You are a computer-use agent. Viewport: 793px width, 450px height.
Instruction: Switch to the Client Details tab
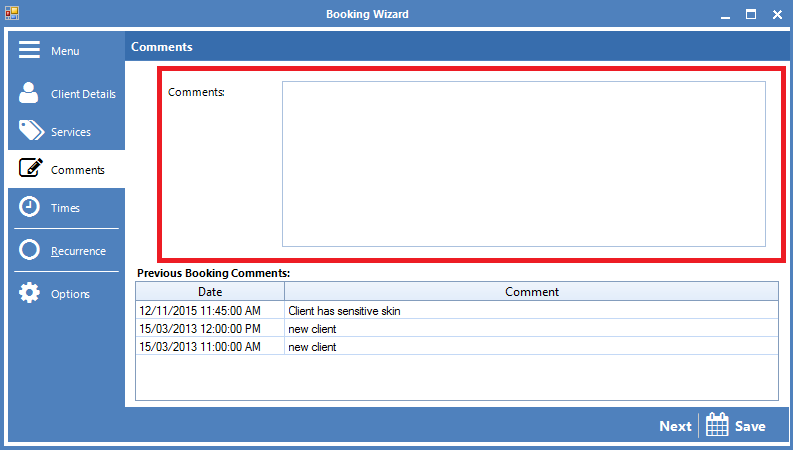[83, 94]
